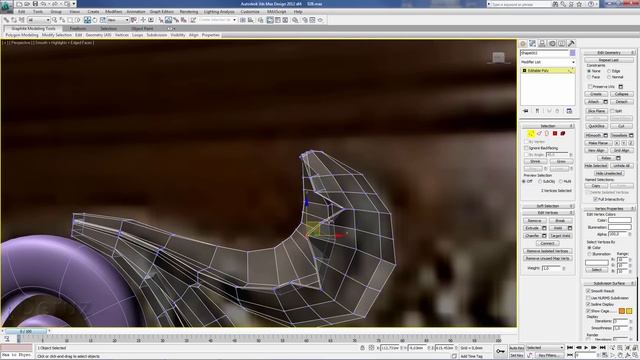This screenshot has height=360, width=640.
Task: Switch to the Freeform ribbon tab
Action: click(78, 29)
